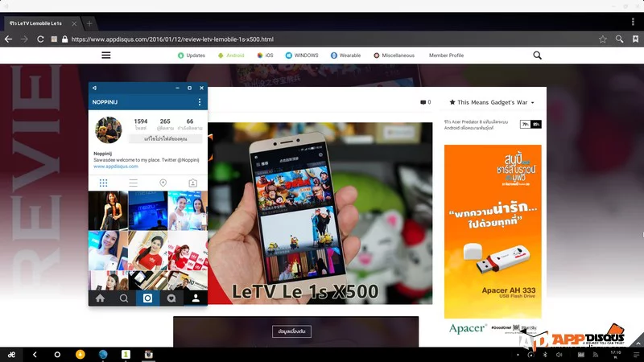Open the Wearable category

pyautogui.click(x=346, y=56)
